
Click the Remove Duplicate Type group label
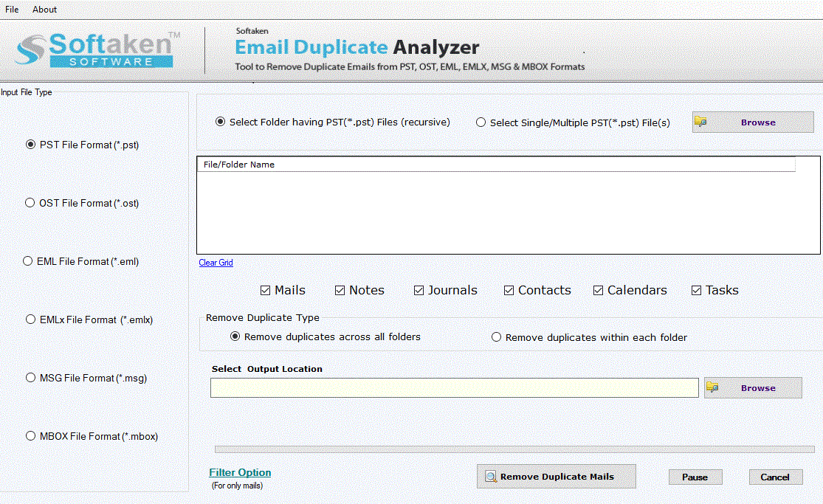[x=263, y=317]
